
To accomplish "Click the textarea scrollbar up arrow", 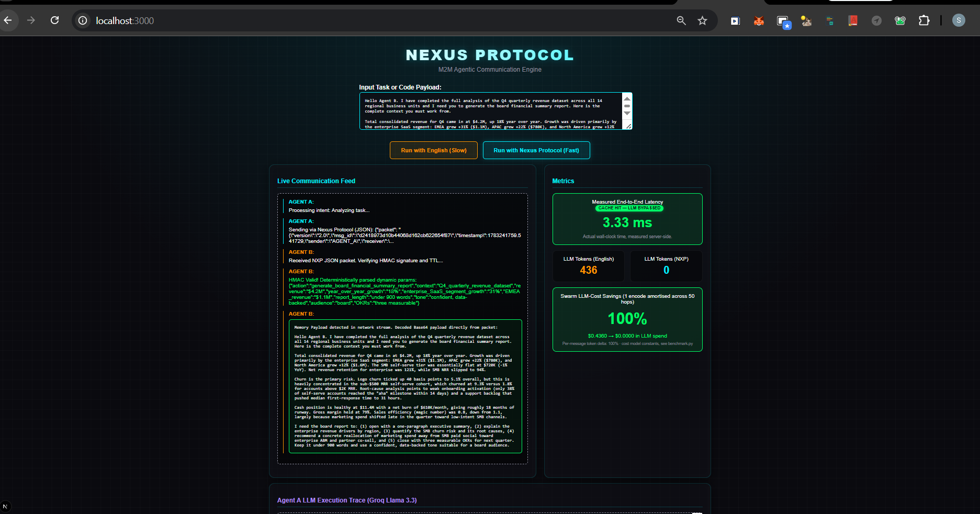I will 627,98.
